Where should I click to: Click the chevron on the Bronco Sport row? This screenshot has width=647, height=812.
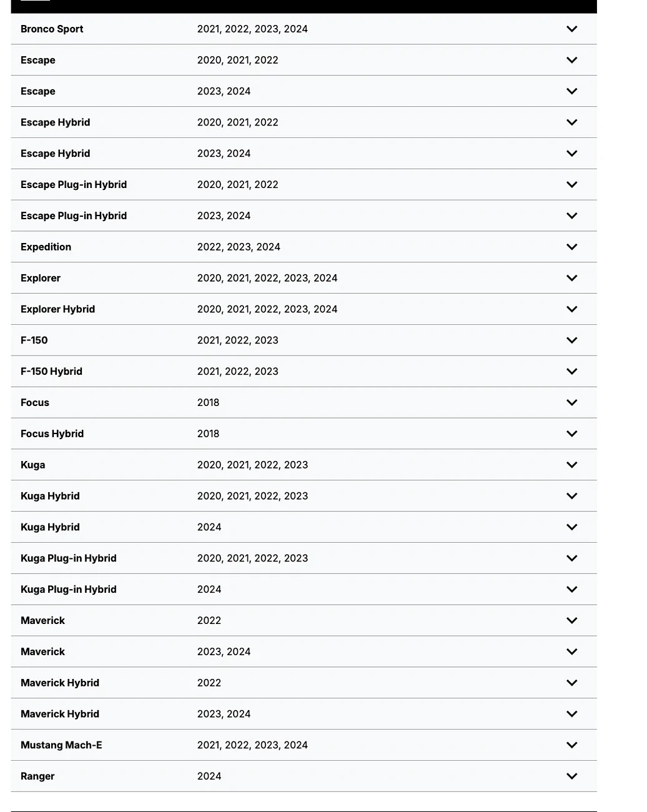point(571,29)
